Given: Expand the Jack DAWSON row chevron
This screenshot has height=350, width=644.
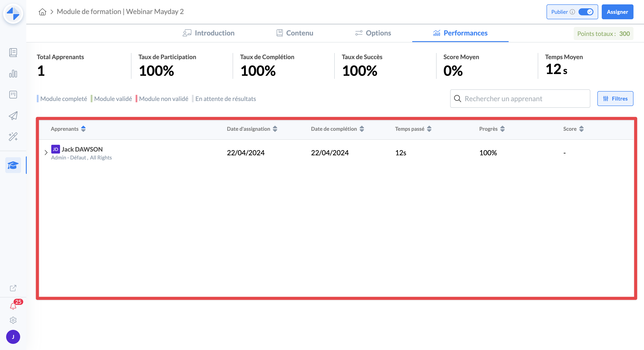Looking at the screenshot, I should pos(46,152).
